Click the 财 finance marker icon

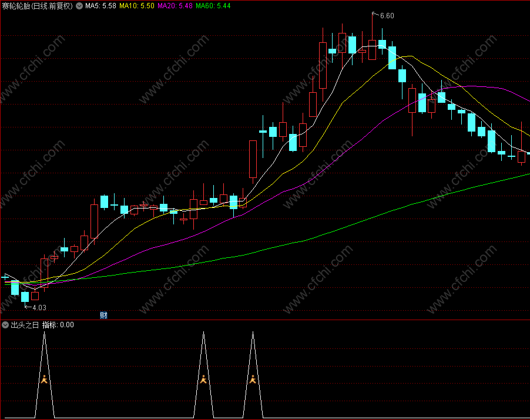point(103,315)
